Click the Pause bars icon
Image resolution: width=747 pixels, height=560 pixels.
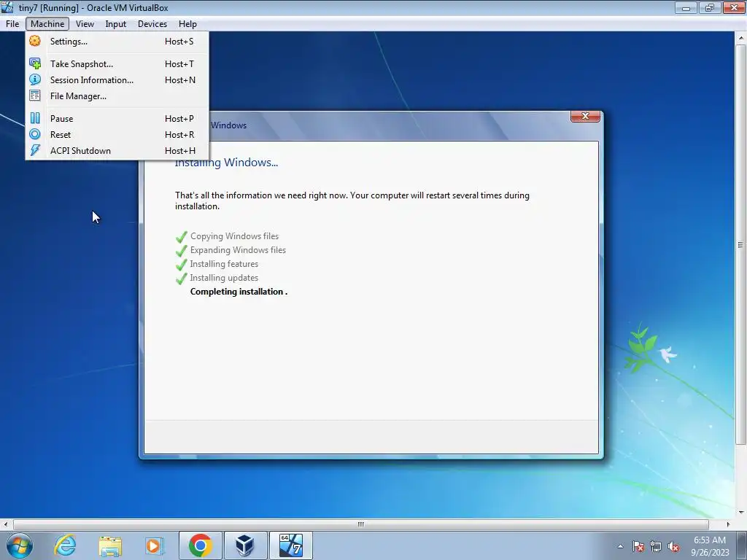[x=35, y=118]
